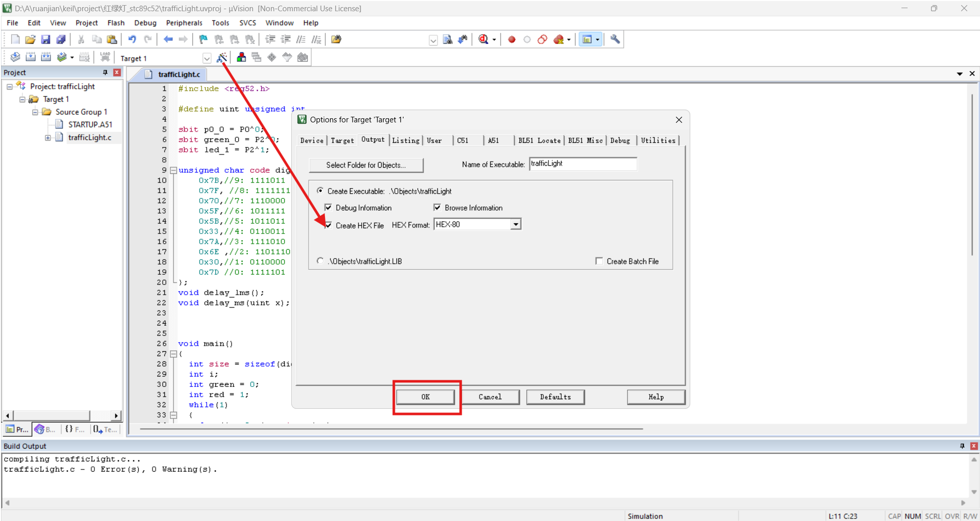The width and height of the screenshot is (980, 521).
Task: Collapse Target 1 tree node
Action: pos(22,99)
